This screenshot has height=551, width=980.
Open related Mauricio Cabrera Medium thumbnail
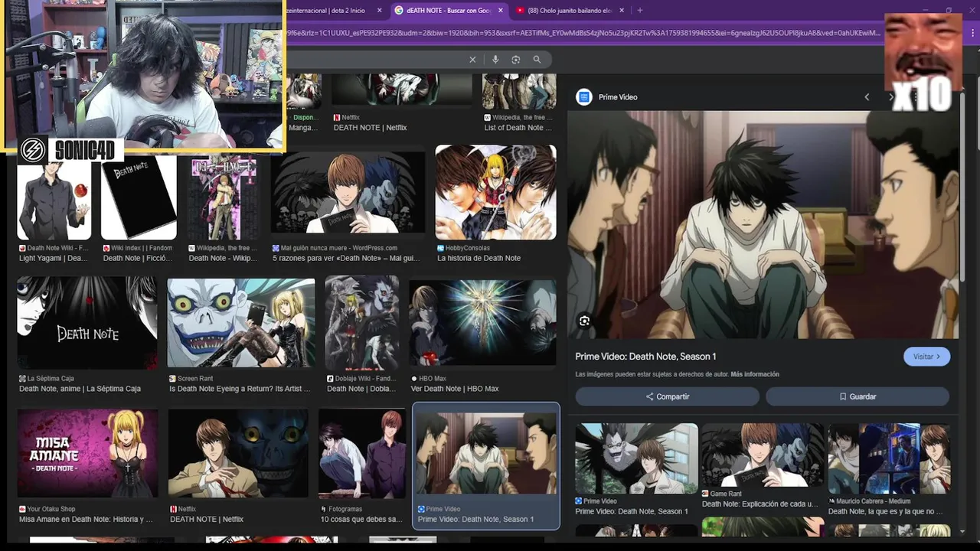[x=889, y=459]
